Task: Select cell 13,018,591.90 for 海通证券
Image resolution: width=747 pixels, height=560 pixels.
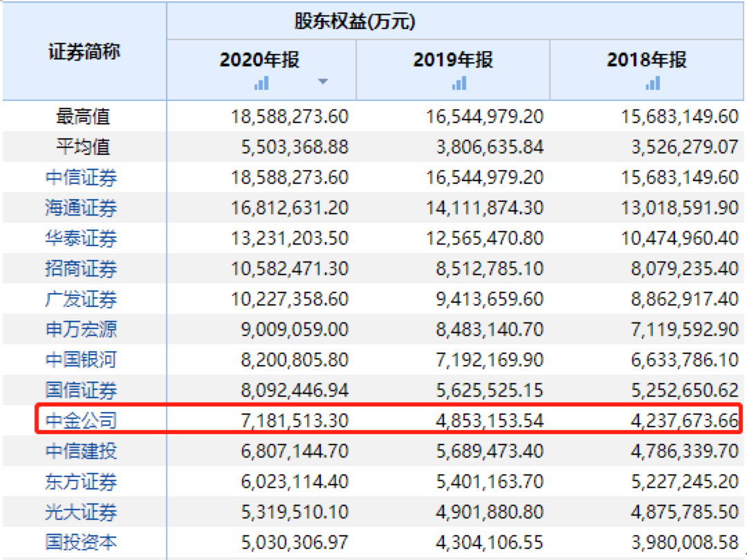Action: point(681,208)
